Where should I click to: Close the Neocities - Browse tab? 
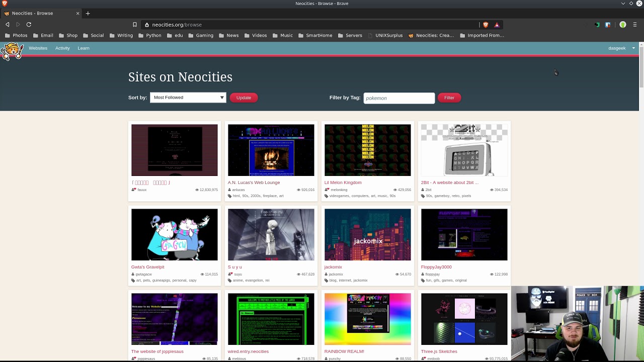[77, 13]
